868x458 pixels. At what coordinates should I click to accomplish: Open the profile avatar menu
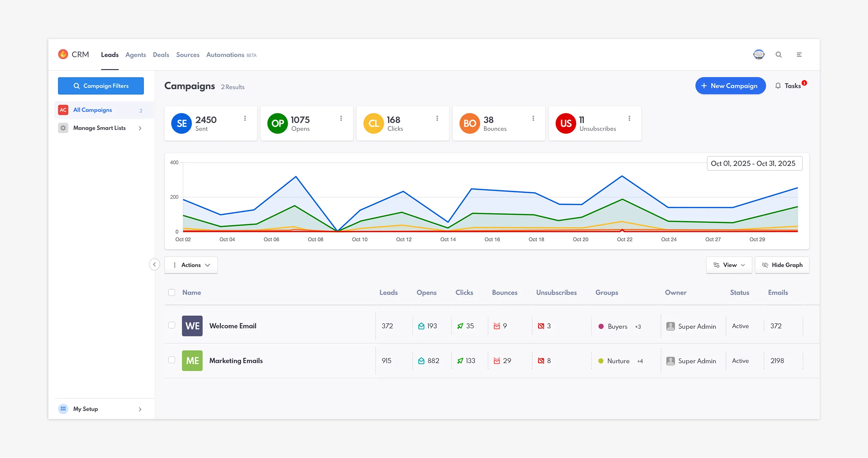tap(759, 54)
